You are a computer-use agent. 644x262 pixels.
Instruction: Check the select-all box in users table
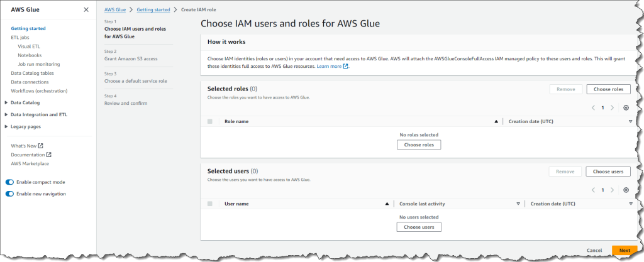pyautogui.click(x=210, y=204)
